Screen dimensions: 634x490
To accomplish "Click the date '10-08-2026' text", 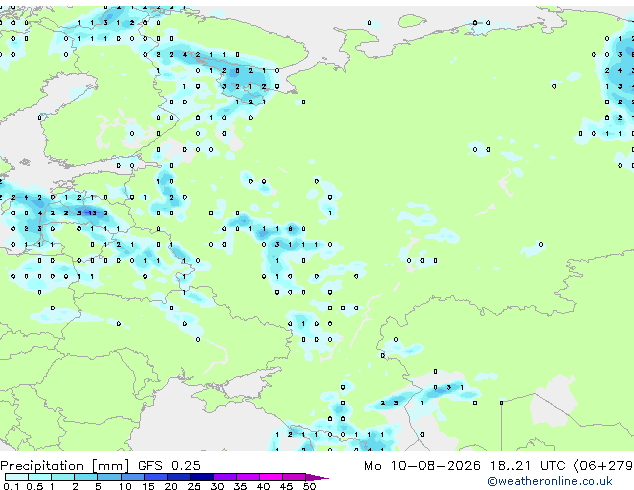I will tap(436, 466).
